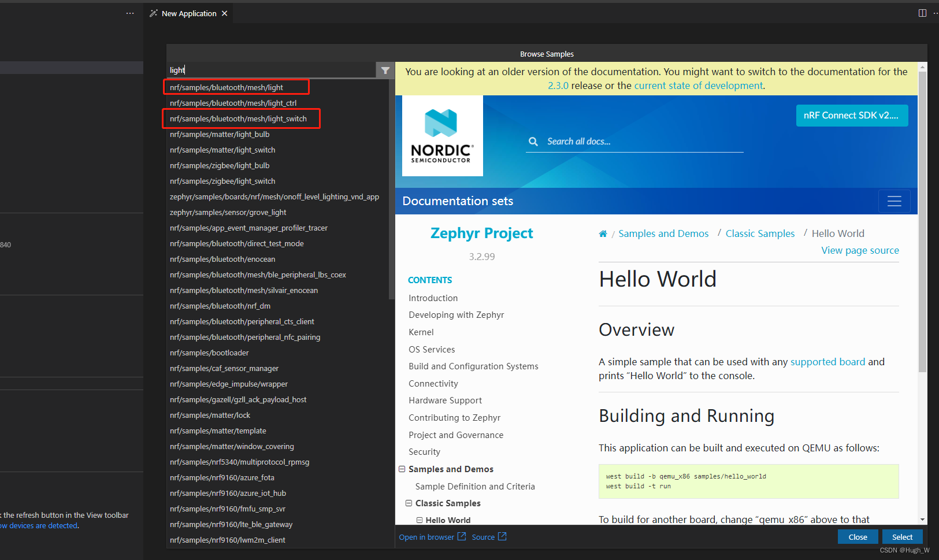Click the sample search input containing 'light'

(272, 71)
